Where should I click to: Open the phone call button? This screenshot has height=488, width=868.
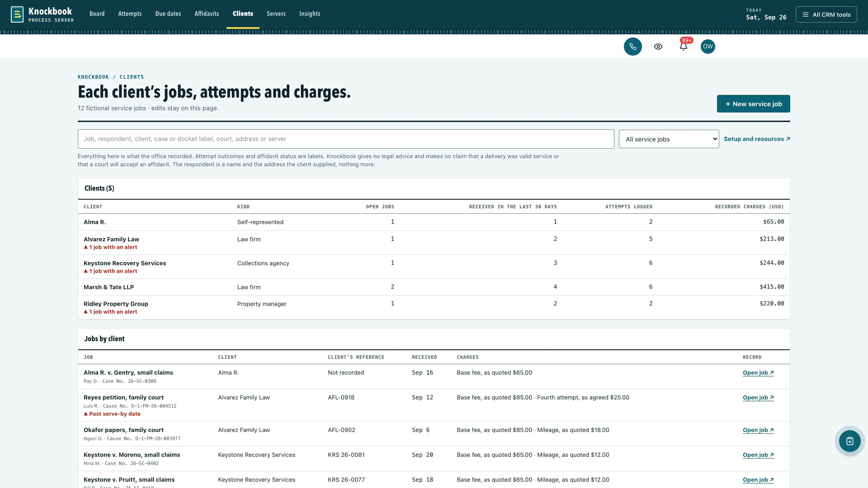coord(632,47)
